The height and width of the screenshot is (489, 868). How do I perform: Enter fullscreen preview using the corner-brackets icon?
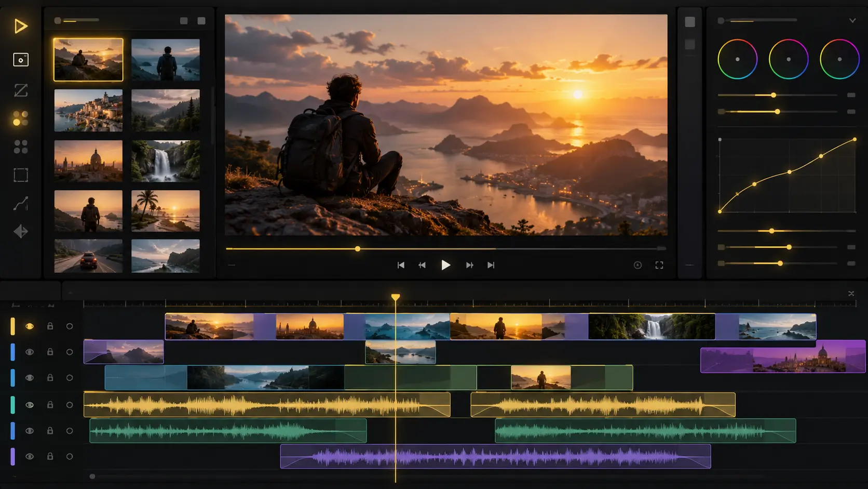[x=659, y=265]
